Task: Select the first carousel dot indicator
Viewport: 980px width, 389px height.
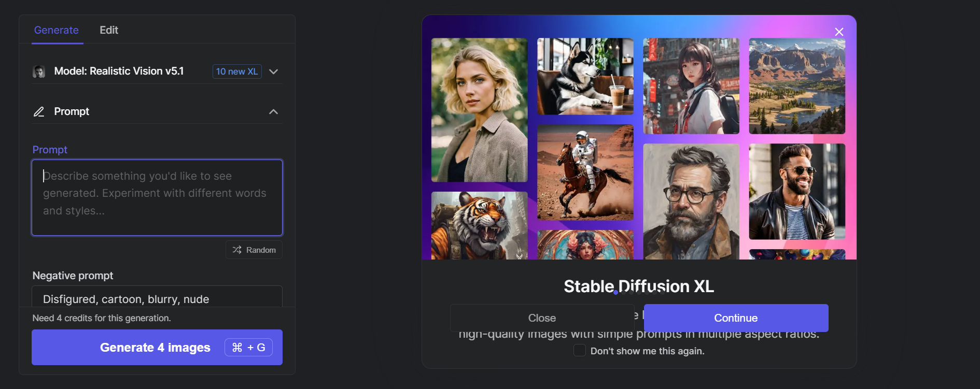Action: [x=615, y=293]
